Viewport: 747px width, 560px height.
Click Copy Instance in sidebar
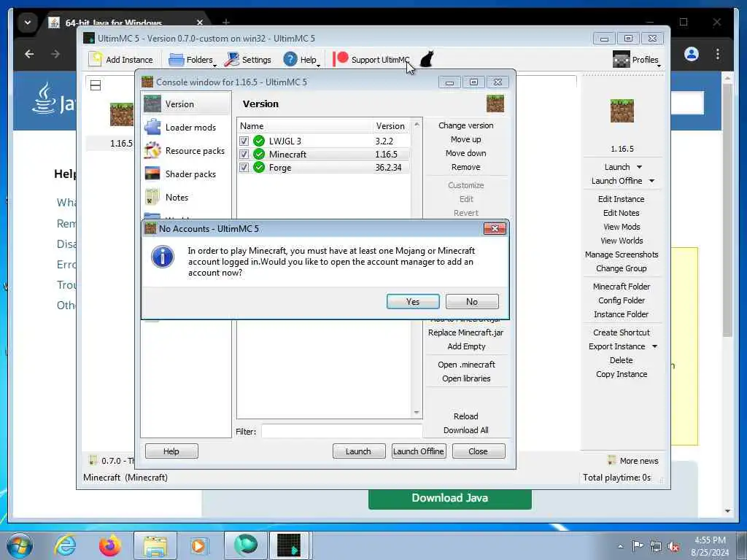622,374
